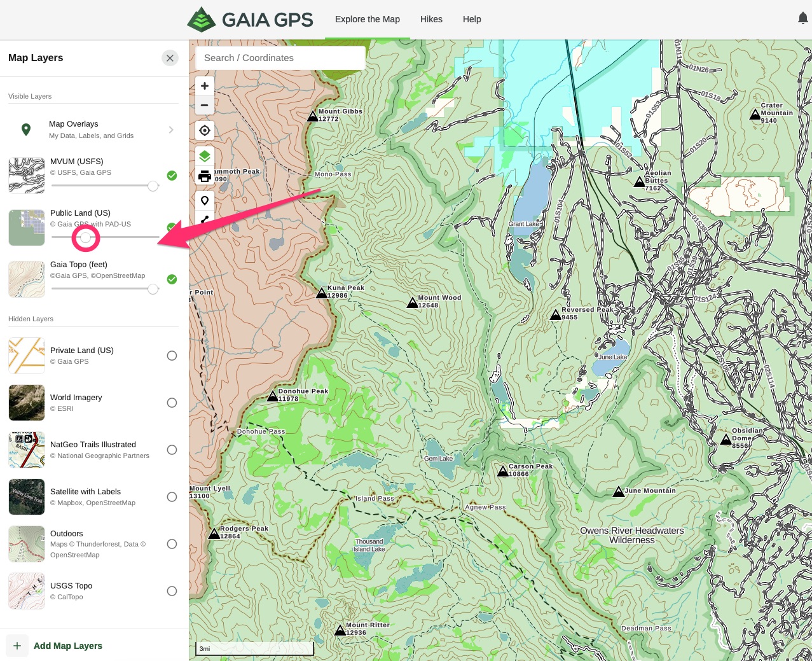
Task: Disable the Gaia Topo (feet) layer
Action: pos(172,279)
